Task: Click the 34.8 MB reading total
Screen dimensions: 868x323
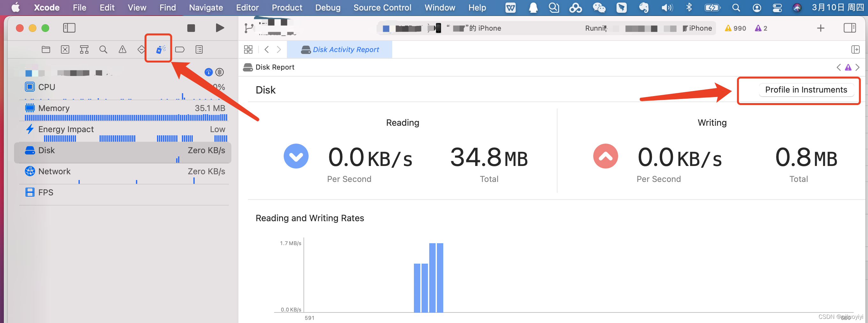Action: pos(489,157)
